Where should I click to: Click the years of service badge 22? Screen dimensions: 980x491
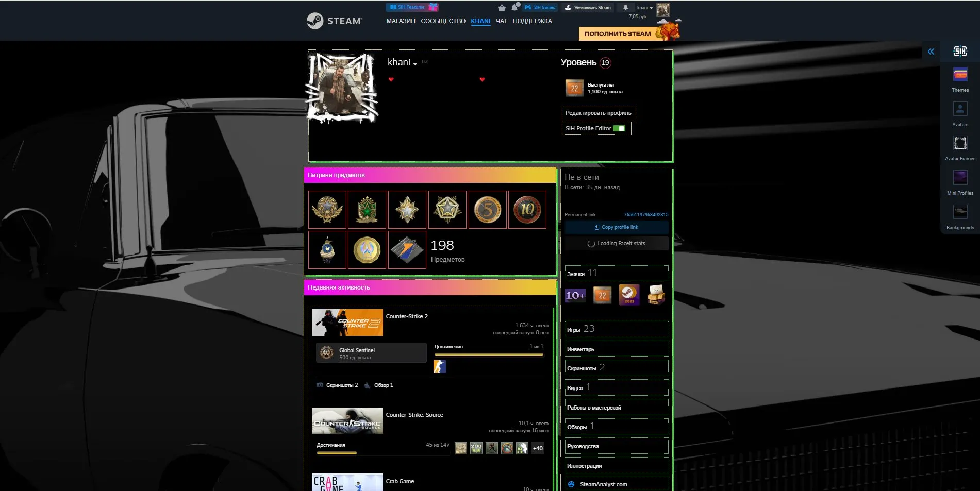(x=574, y=89)
